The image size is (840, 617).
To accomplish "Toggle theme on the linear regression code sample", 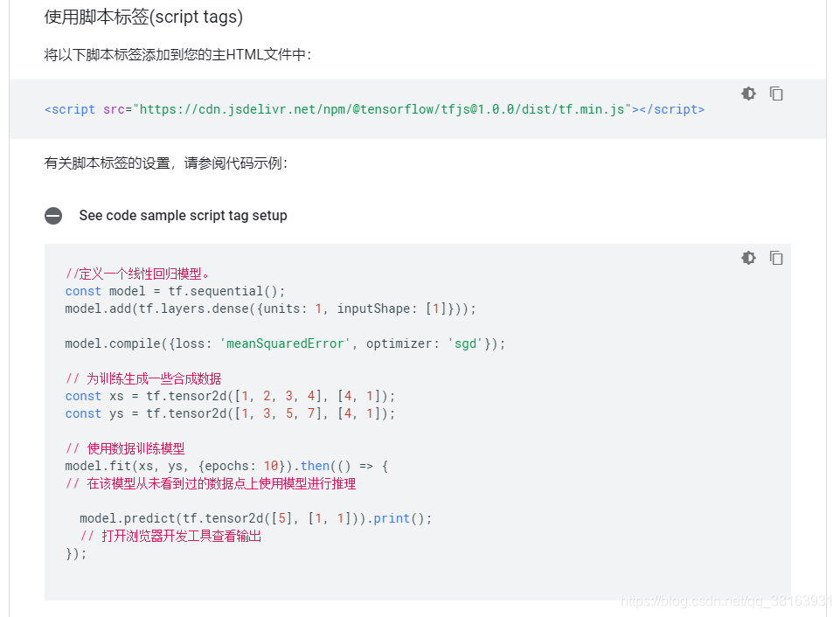I will point(748,258).
